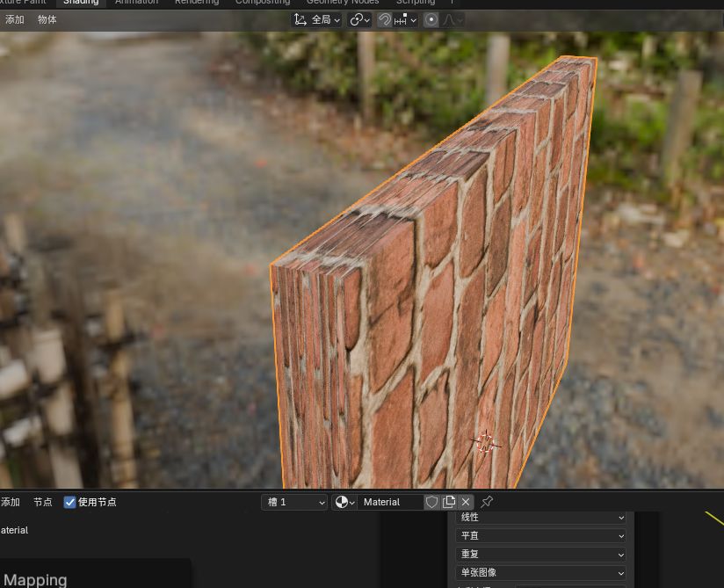Click the Material name field
Viewport: 724px width, 588px height.
tap(390, 502)
